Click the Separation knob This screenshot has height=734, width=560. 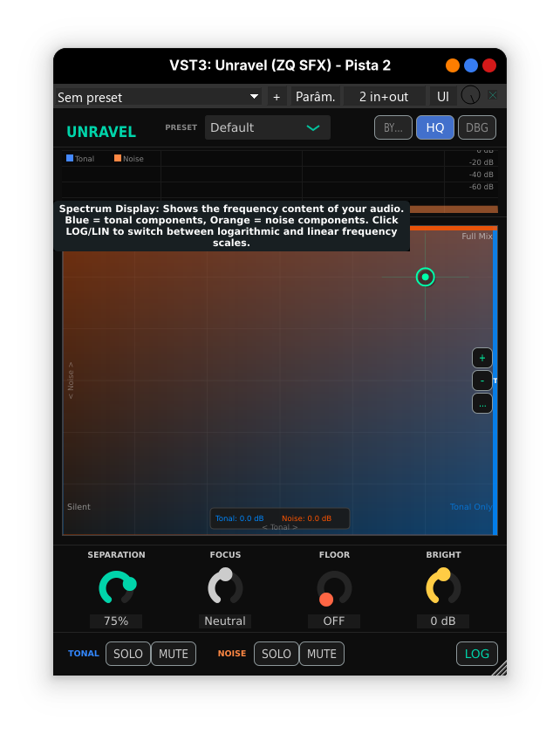[116, 587]
